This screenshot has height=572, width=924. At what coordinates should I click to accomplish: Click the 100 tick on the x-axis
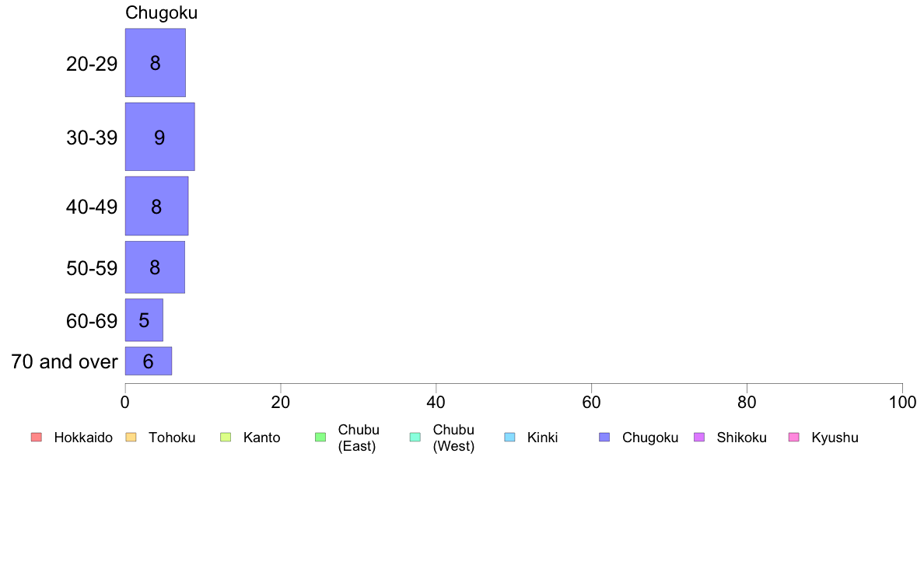tap(902, 403)
